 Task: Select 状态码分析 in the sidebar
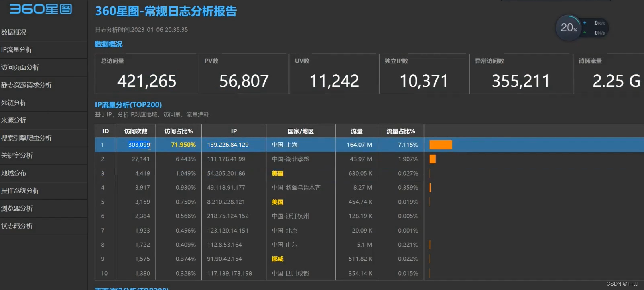point(17,226)
